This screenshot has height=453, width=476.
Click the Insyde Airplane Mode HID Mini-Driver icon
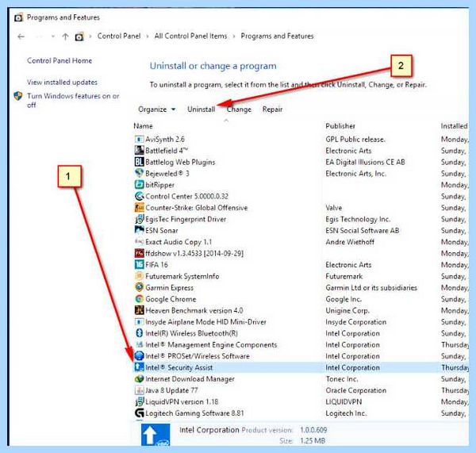[139, 322]
